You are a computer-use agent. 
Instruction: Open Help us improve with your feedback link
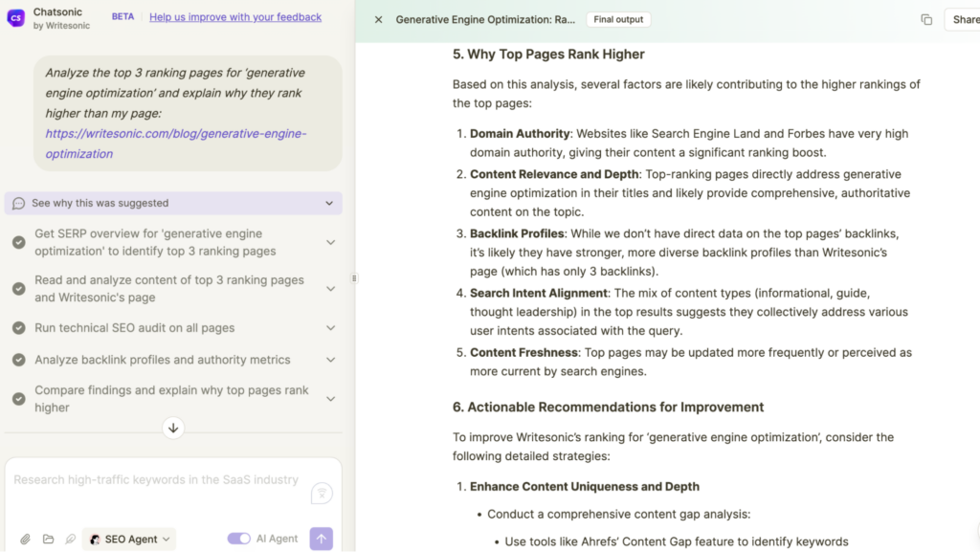[235, 17]
